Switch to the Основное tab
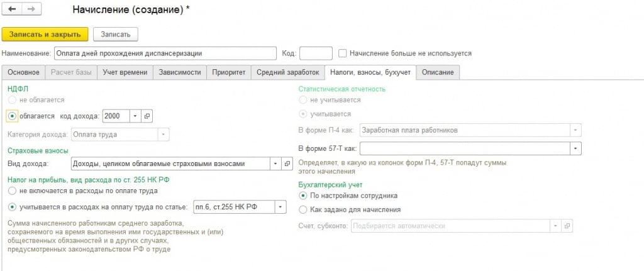This screenshot has height=271, width=644. click(x=25, y=72)
